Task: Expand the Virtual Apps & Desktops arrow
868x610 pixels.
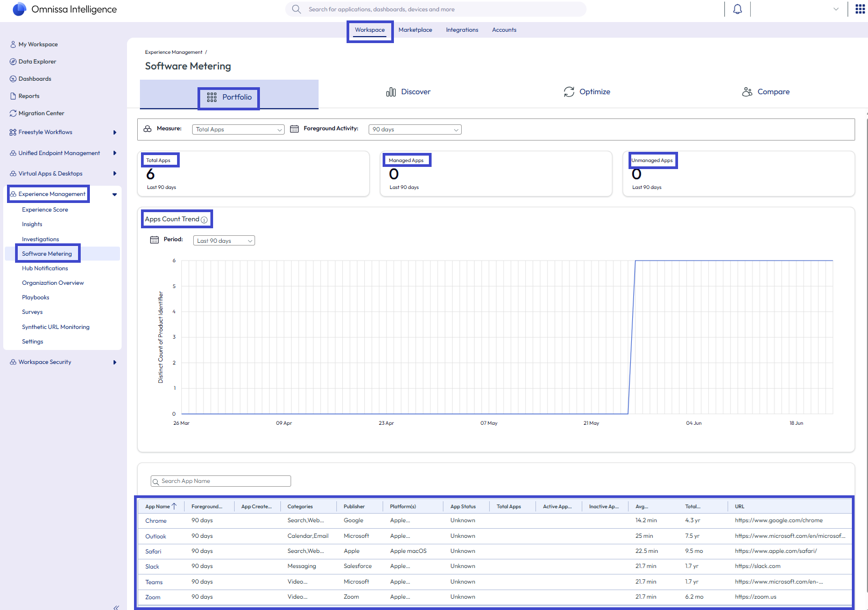Action: coord(115,173)
